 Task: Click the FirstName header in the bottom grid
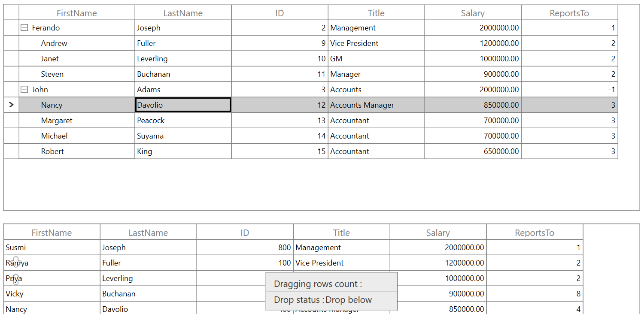[x=52, y=232]
